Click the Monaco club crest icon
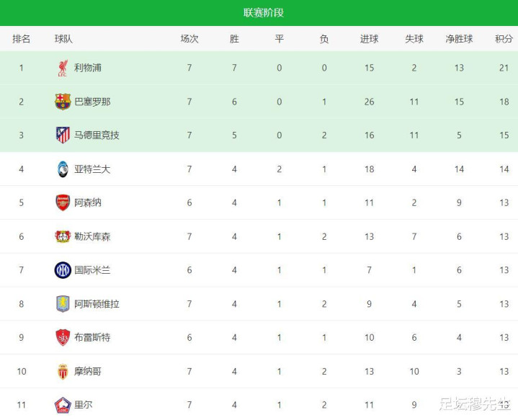518x420 pixels. [63, 371]
